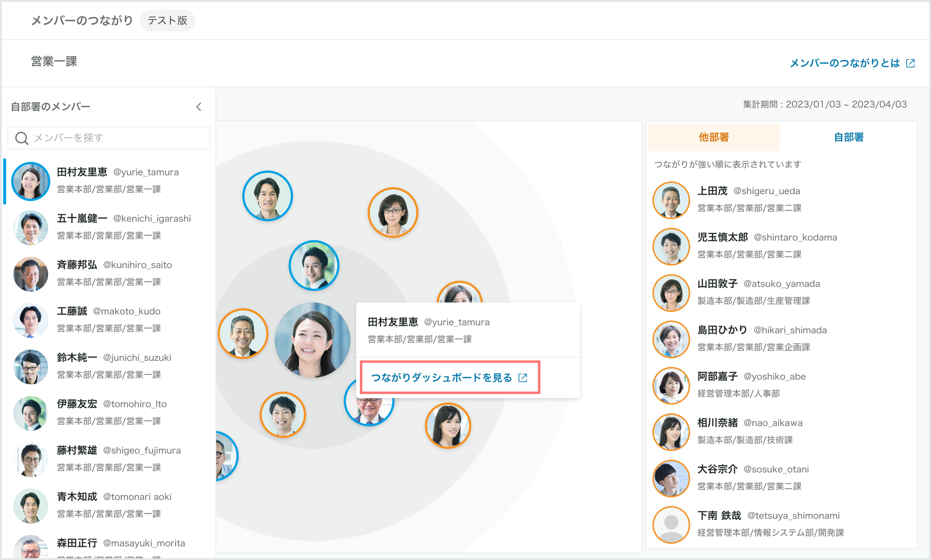This screenshot has width=931, height=560.
Task: Click orange-ringed smiling young man node below center
Action: pos(283,415)
